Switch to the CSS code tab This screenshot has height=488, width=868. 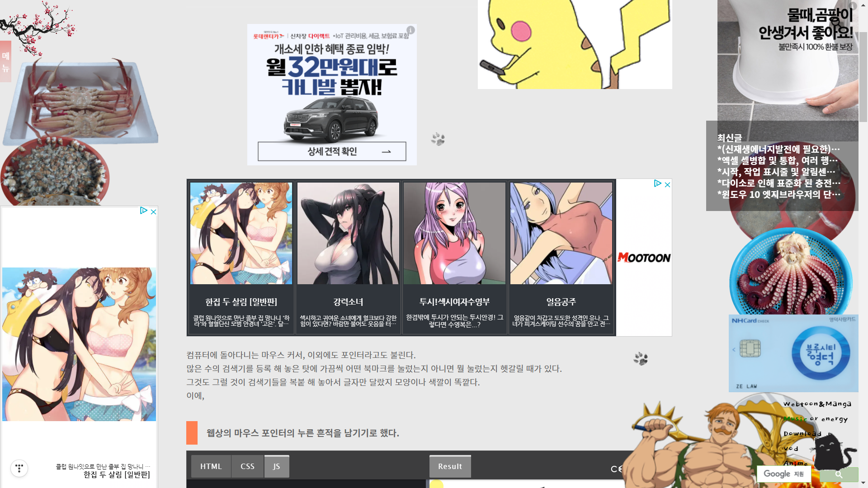(x=247, y=466)
